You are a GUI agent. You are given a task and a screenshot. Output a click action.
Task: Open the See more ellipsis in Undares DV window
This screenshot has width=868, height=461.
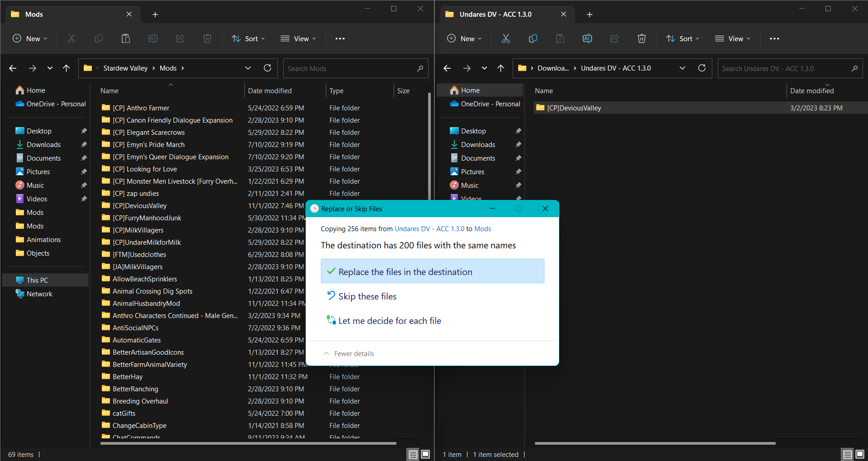click(x=775, y=39)
